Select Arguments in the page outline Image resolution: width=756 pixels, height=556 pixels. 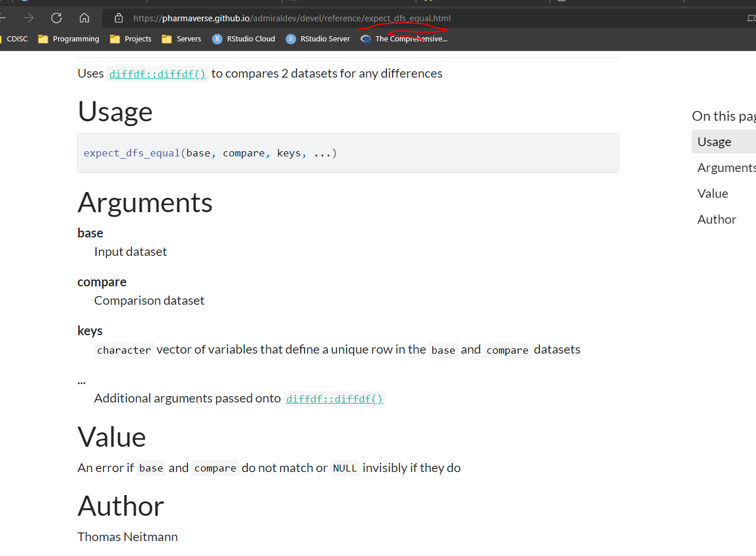tap(726, 167)
